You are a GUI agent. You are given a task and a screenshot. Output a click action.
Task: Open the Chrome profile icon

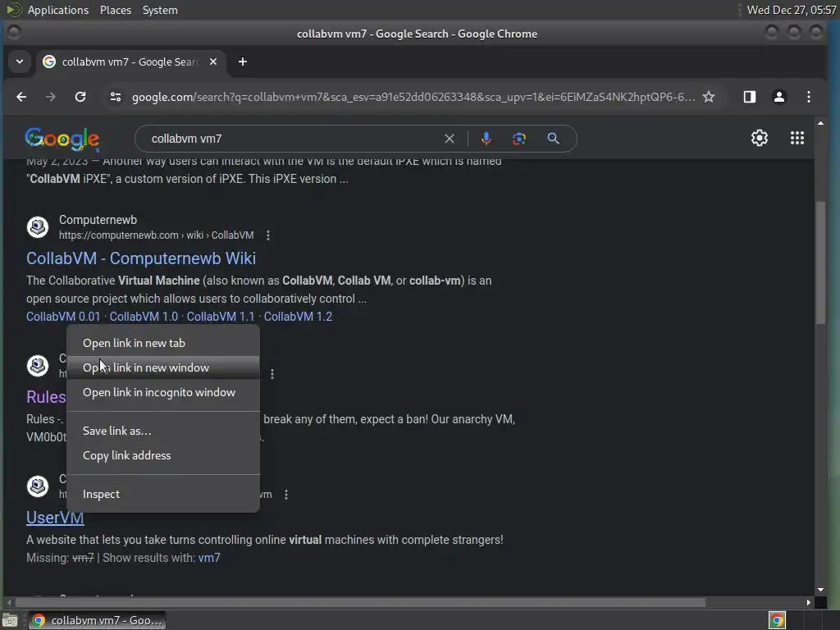point(779,97)
